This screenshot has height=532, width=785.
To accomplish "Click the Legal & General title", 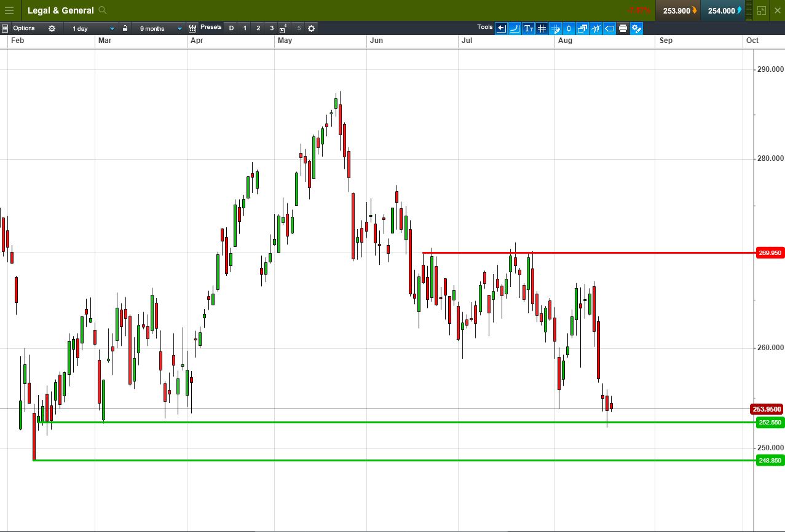I will 60,10.
